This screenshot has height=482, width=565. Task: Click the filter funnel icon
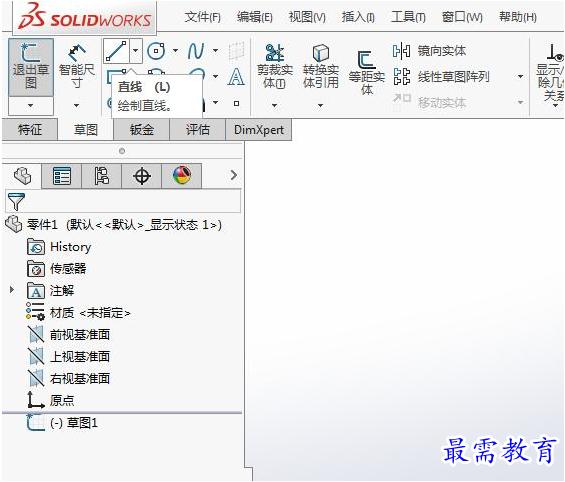(16, 201)
